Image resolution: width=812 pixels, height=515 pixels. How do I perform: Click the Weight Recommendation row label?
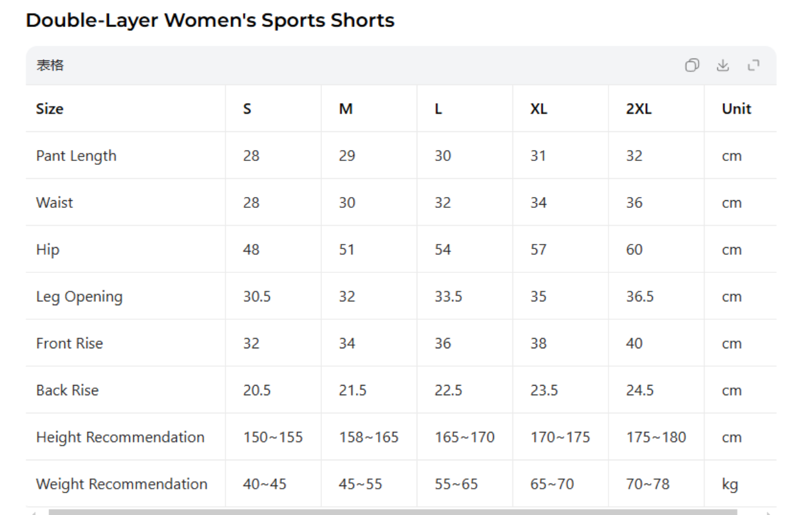(122, 483)
